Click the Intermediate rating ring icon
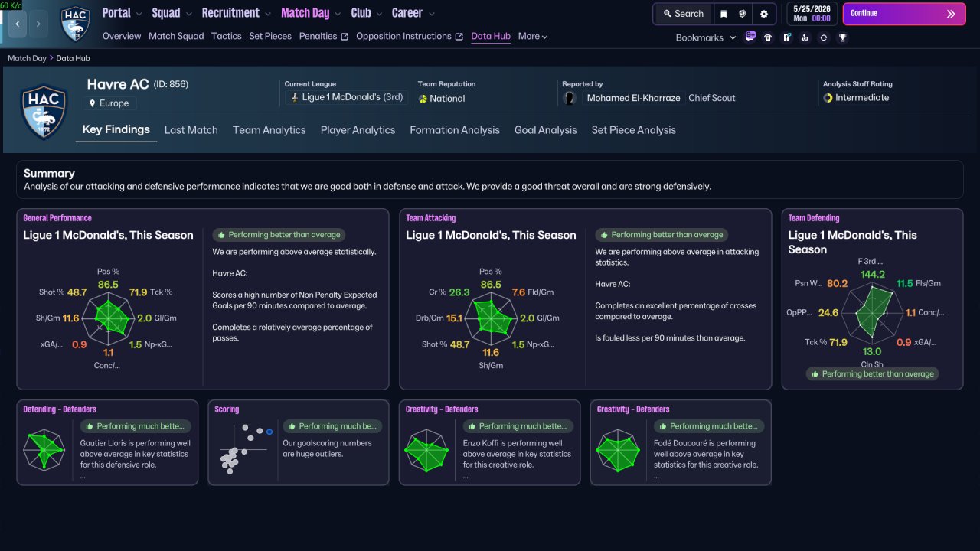The width and height of the screenshot is (980, 551). coord(828,98)
